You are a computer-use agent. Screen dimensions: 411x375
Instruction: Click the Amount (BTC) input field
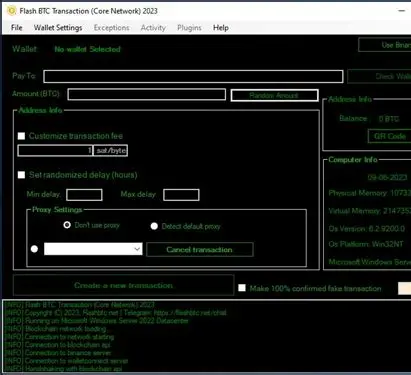pos(147,94)
